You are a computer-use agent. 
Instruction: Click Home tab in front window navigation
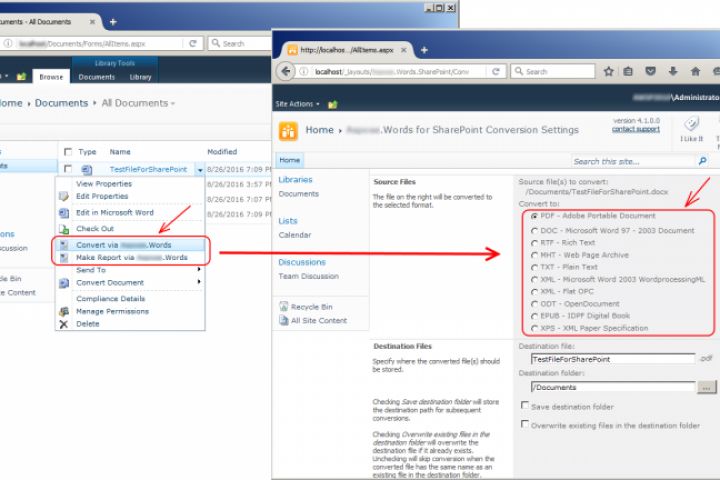289,160
